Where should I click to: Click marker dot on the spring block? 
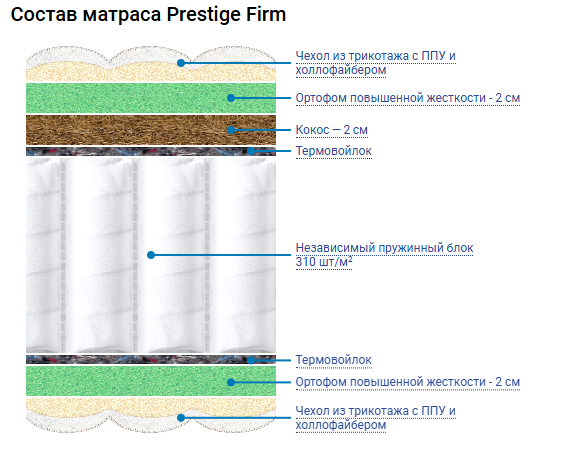point(151,255)
